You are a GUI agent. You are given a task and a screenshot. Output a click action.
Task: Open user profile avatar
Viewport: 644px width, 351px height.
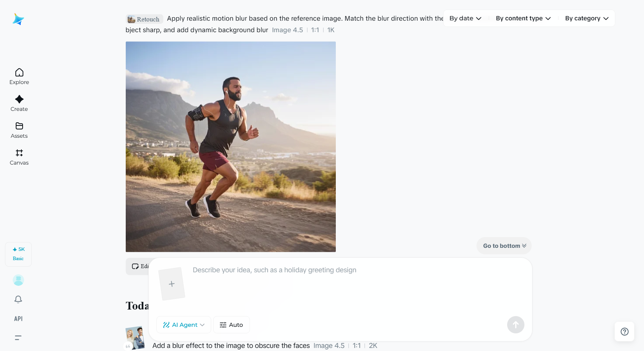18,280
